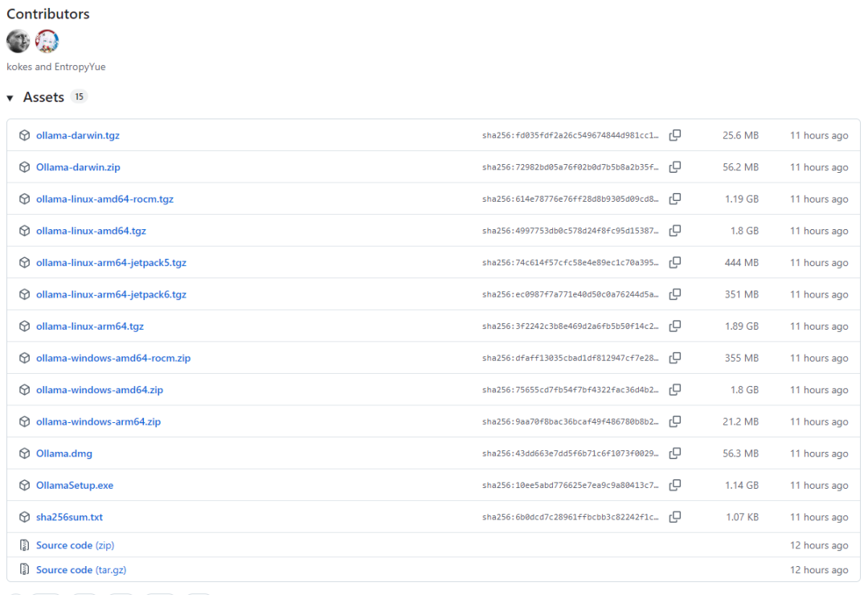The height and width of the screenshot is (595, 868).
Task: Download Ollama.dmg installer
Action: pyautogui.click(x=64, y=453)
